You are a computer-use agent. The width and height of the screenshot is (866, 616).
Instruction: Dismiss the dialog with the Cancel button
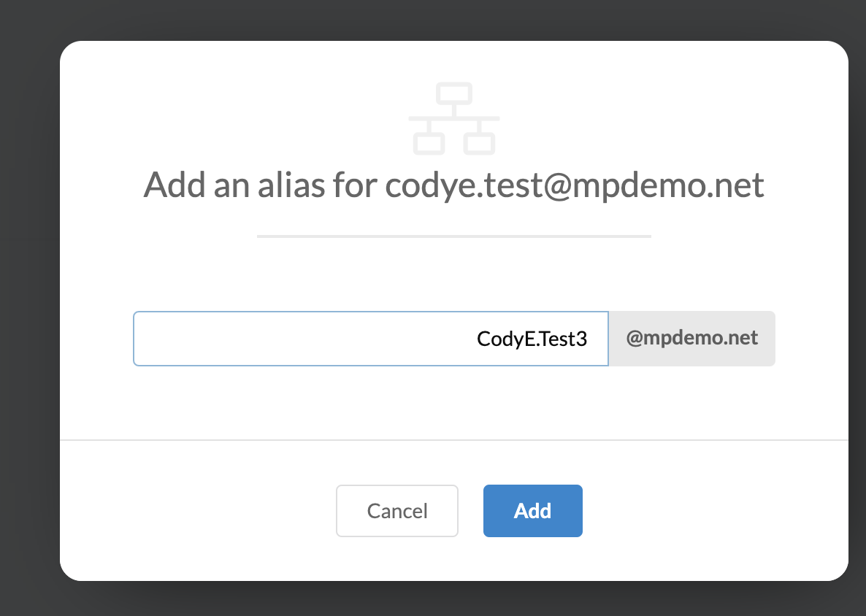tap(397, 511)
